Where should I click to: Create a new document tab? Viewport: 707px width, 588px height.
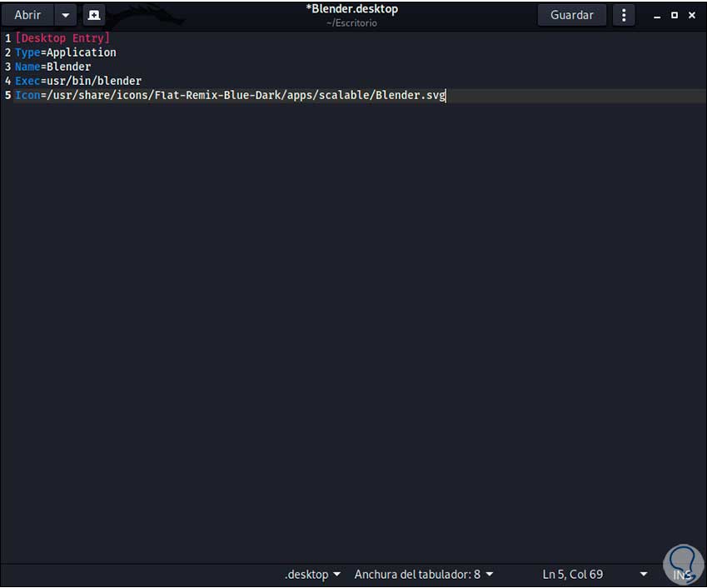94,15
